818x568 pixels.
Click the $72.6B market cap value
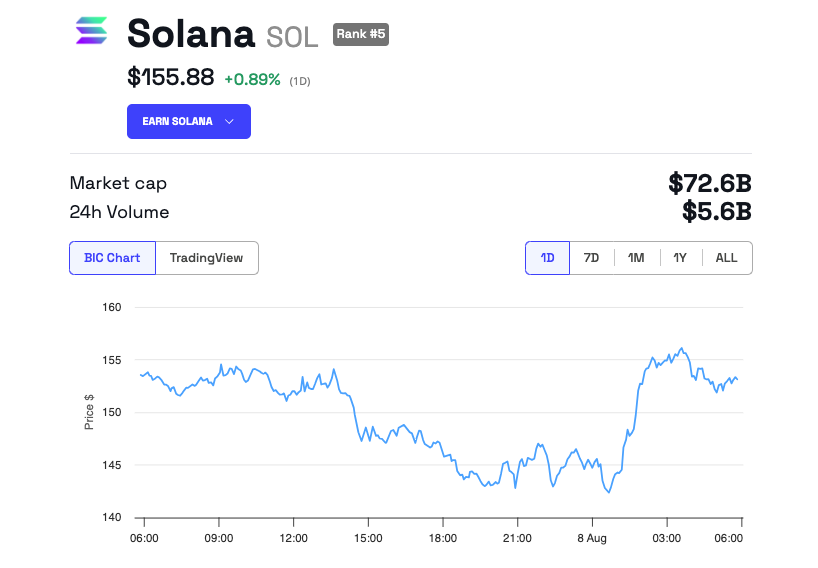[709, 183]
